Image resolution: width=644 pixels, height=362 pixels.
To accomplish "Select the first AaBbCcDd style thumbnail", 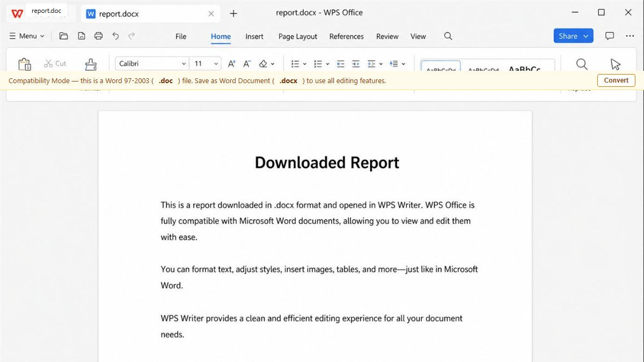I will (441, 66).
